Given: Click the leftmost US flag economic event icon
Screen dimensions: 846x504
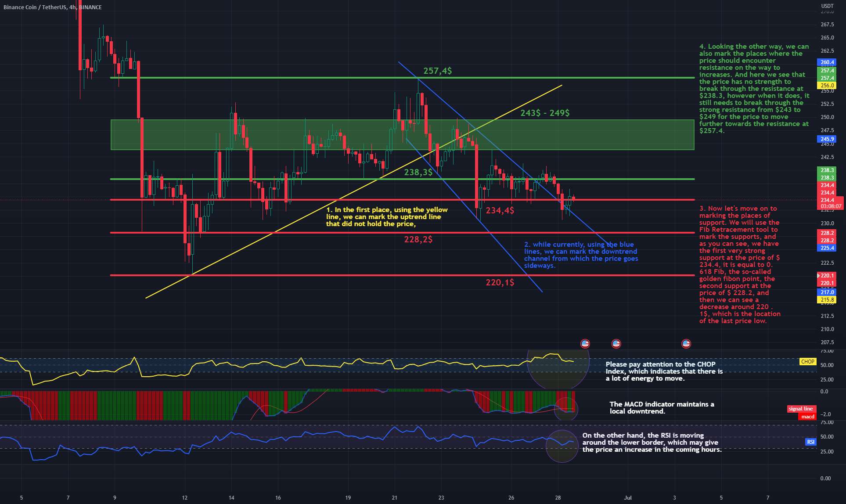Looking at the screenshot, I should pos(585,344).
